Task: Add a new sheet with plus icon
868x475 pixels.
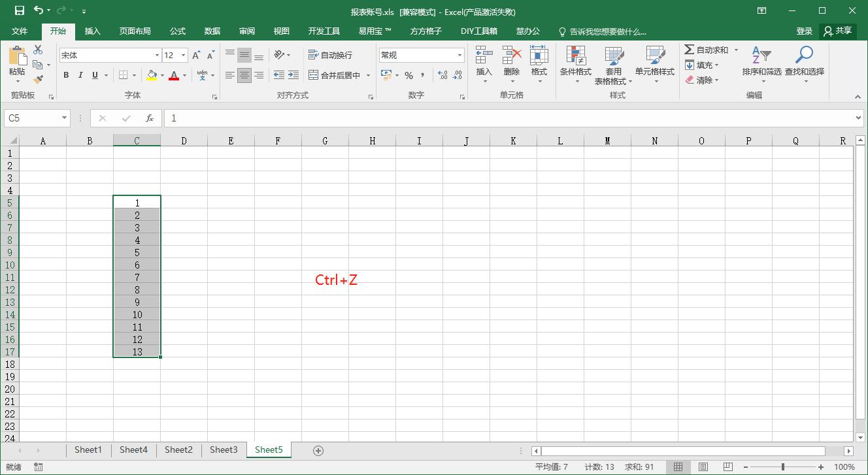Action: click(318, 450)
